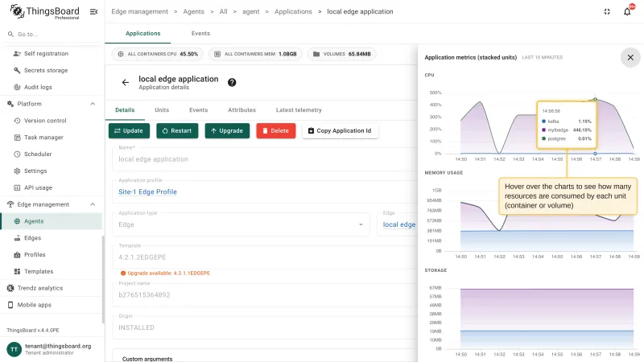Click the Upgrade available 4.3.1.1EDGEPE notice
This screenshot has width=644, height=362.
(165, 273)
